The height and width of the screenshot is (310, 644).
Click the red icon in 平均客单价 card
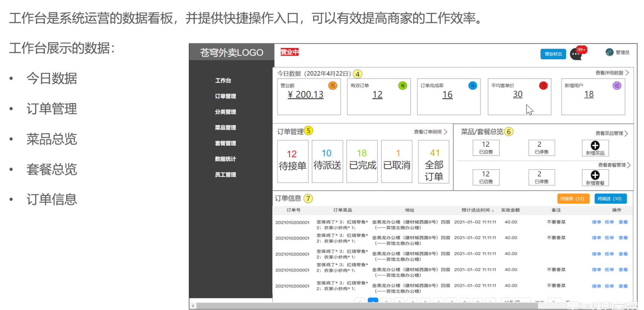(x=543, y=86)
